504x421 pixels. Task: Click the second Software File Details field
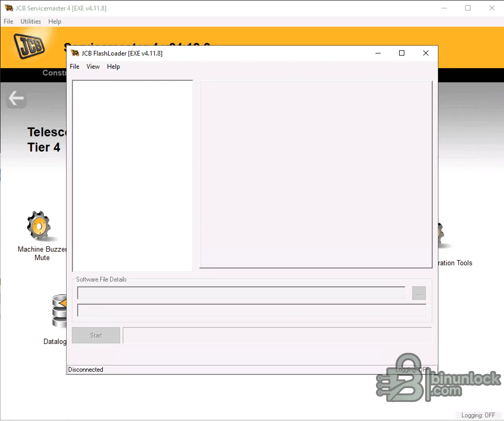252,310
